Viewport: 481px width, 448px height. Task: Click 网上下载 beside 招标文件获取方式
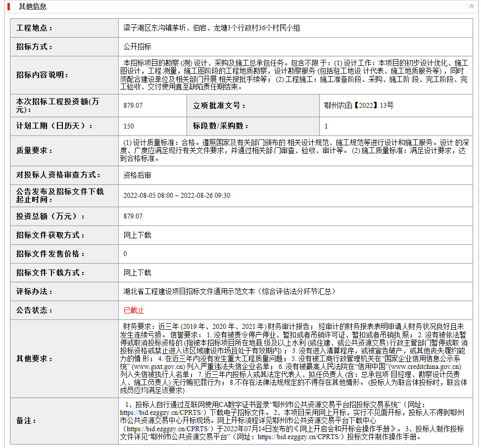click(137, 235)
